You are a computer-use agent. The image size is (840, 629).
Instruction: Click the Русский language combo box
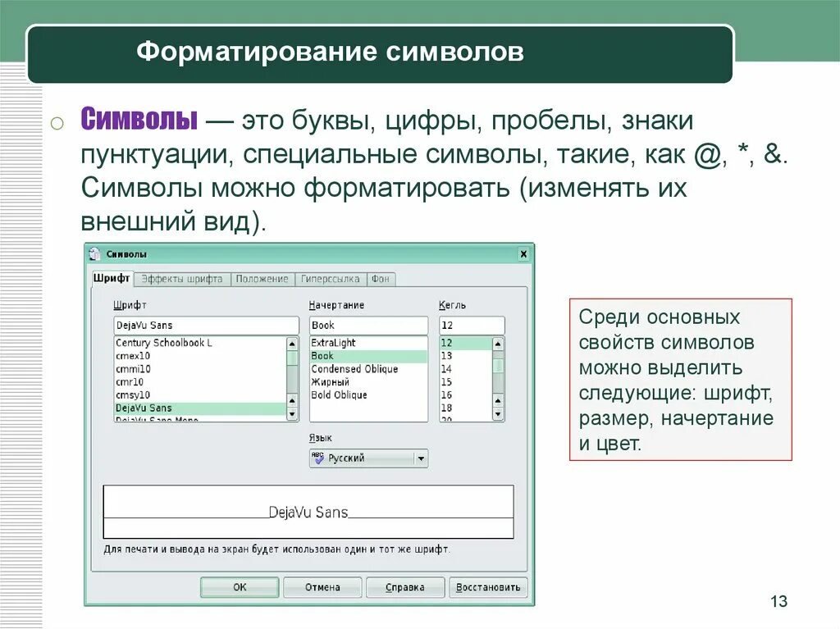click(x=368, y=458)
